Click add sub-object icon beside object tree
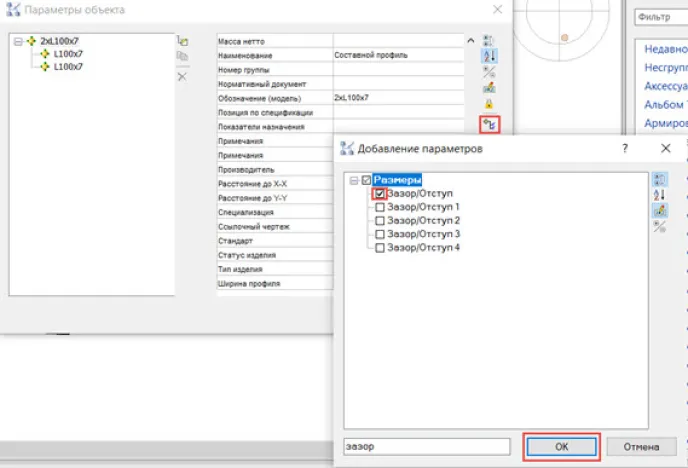 182,41
